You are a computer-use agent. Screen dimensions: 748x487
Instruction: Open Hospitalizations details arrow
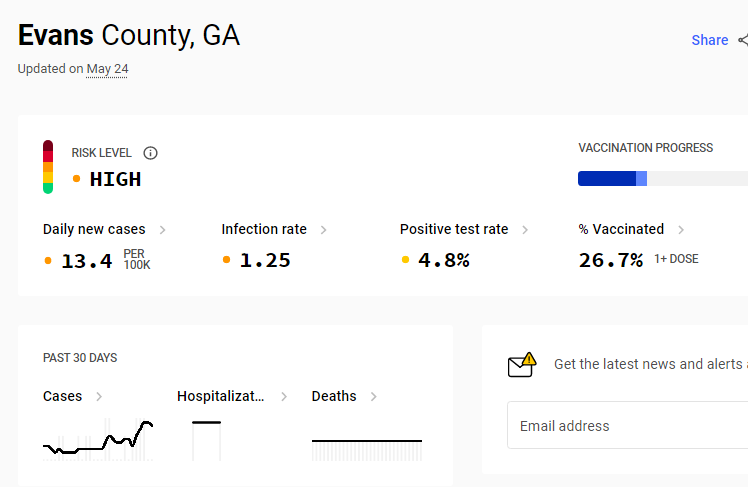click(284, 397)
